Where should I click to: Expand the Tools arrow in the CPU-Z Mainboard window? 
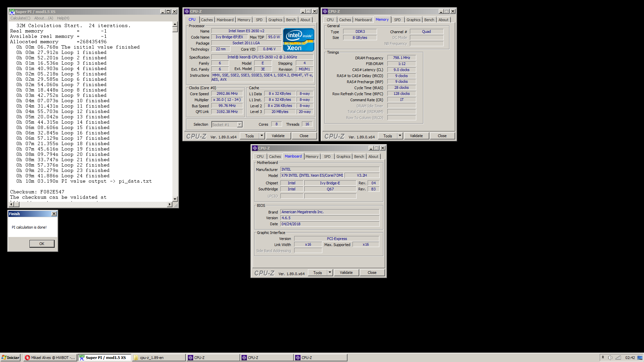330,273
